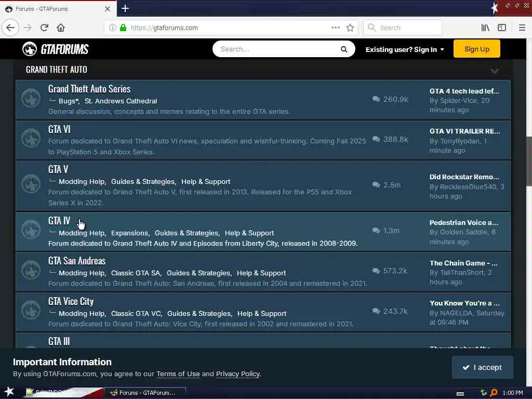The height and width of the screenshot is (399, 532).
Task: Click the GTA IV forum icon
Action: point(31,230)
